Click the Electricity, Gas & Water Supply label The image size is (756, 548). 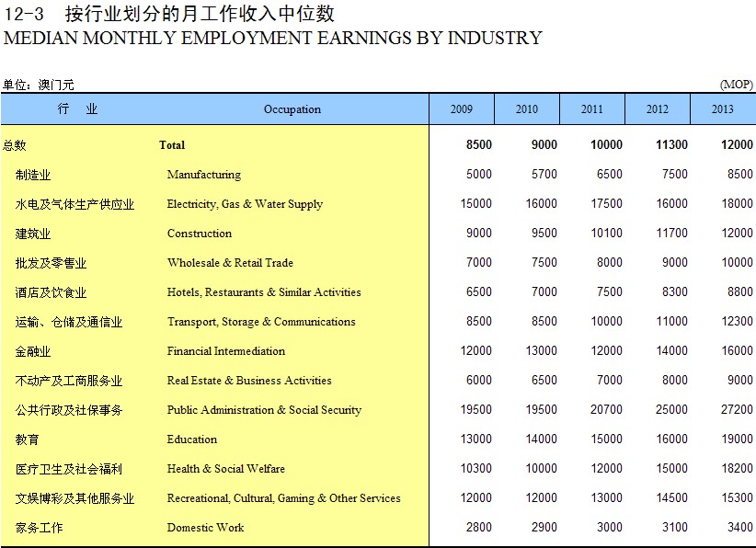click(x=245, y=204)
